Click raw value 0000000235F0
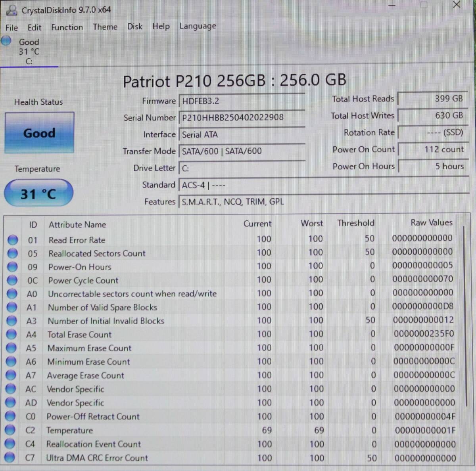The height and width of the screenshot is (471, 476). (424, 334)
